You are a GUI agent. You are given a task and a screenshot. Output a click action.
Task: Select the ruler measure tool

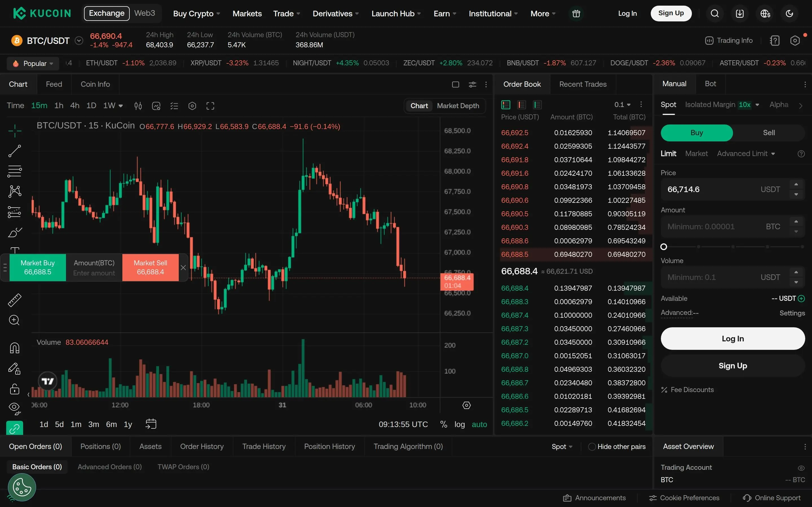pyautogui.click(x=14, y=300)
